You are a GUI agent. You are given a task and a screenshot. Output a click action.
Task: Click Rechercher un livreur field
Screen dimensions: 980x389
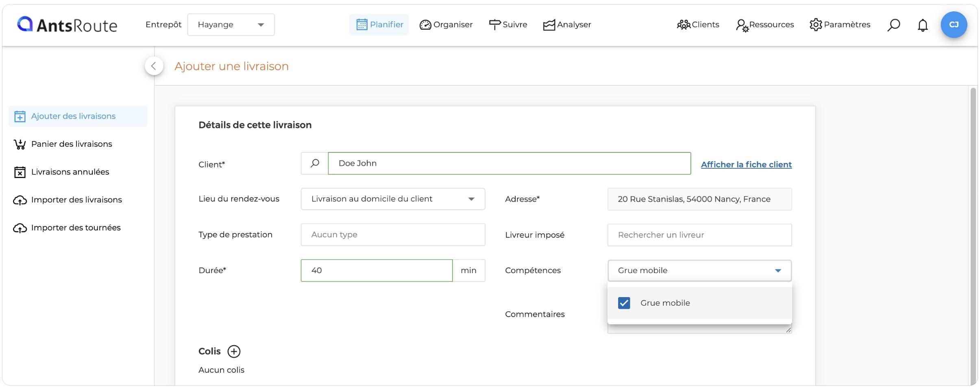[x=699, y=235]
